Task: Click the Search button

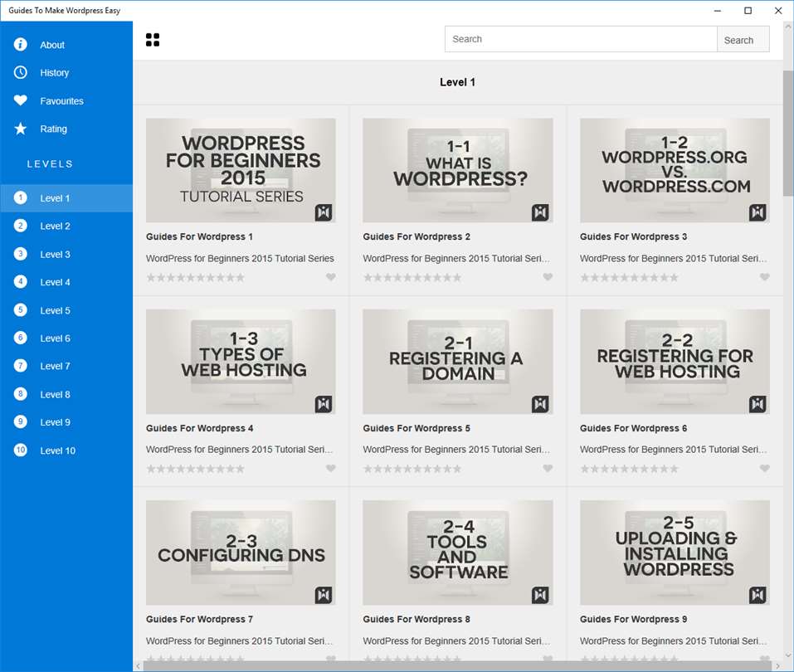Action: (743, 40)
